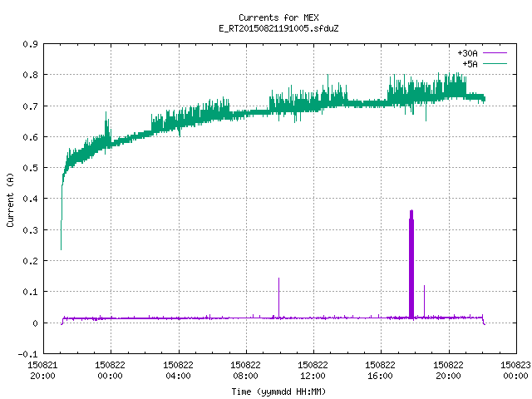This screenshot has width=532, height=399.
Task: Click the tall purple +30A spike near 0.36 A
Action: pos(411,264)
